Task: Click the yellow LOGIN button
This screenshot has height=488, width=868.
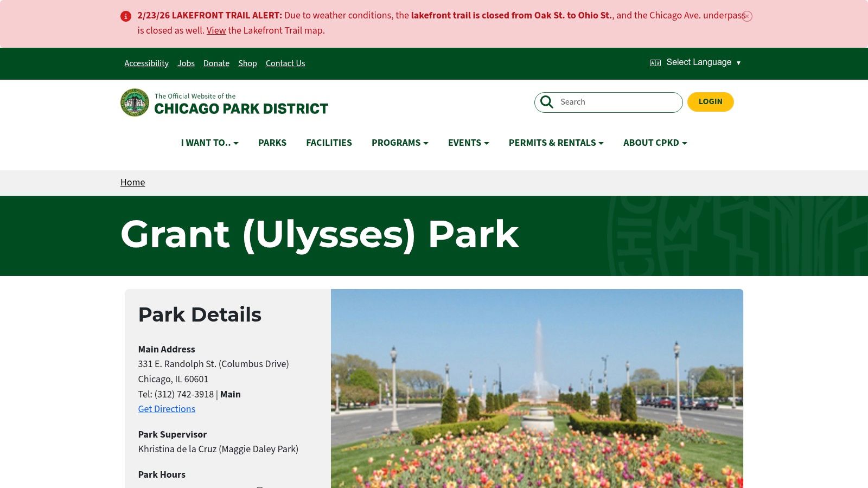Action: point(710,102)
